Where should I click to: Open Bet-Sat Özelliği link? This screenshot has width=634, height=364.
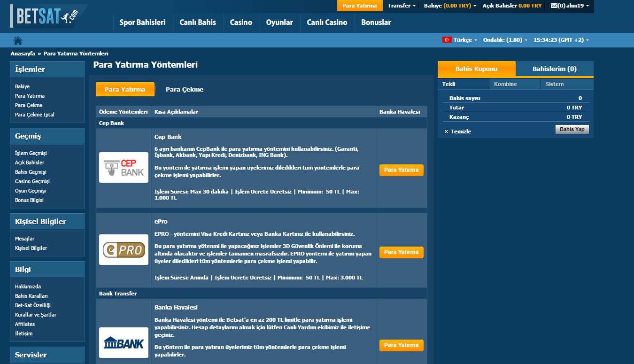(x=33, y=305)
